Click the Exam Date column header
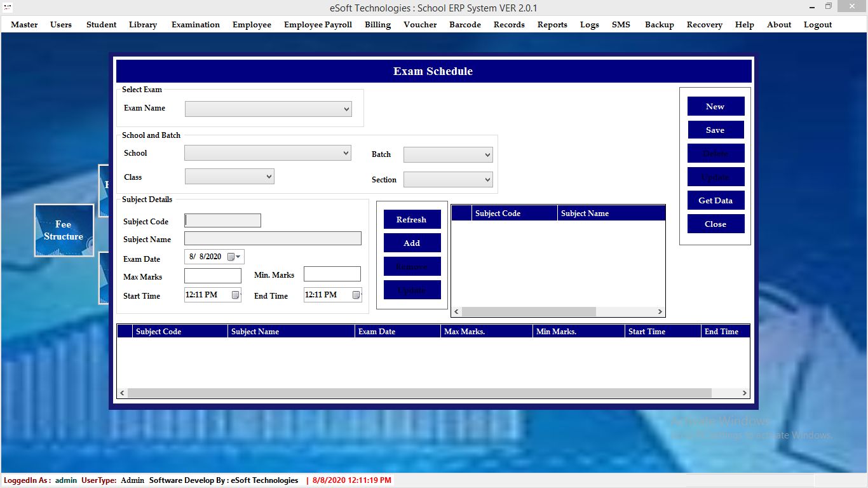Screen dimensions: 868x488 (398, 332)
